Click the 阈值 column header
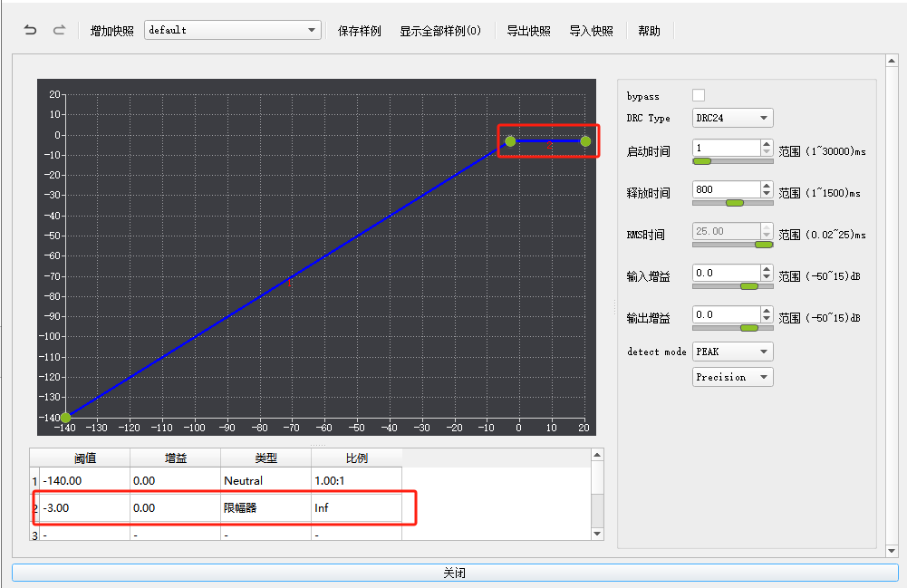 (85, 458)
